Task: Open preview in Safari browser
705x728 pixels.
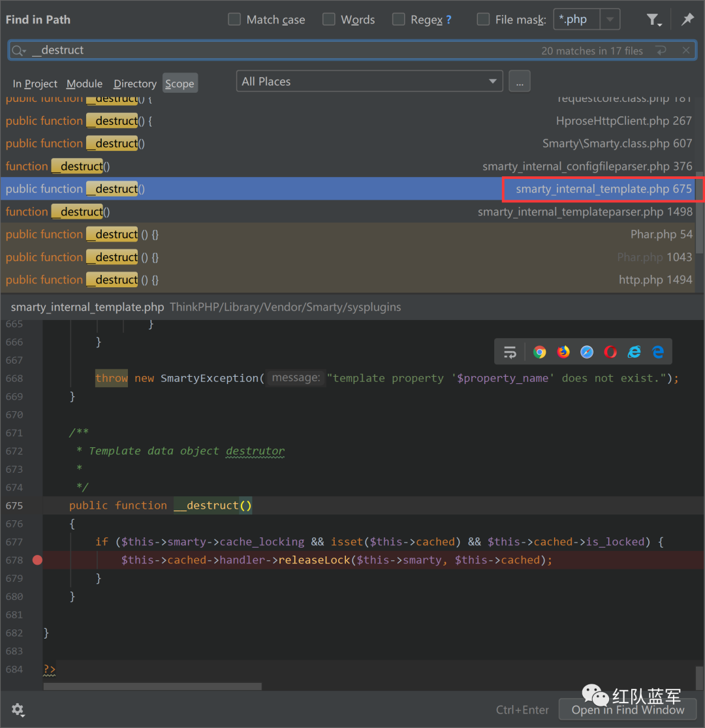Action: point(587,353)
